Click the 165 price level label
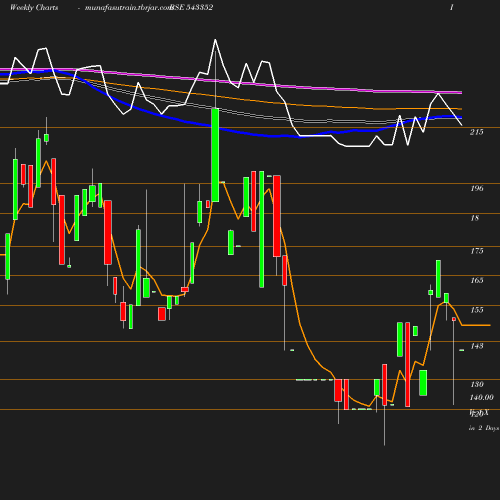The width and height of the screenshot is (500, 500). pos(477,280)
